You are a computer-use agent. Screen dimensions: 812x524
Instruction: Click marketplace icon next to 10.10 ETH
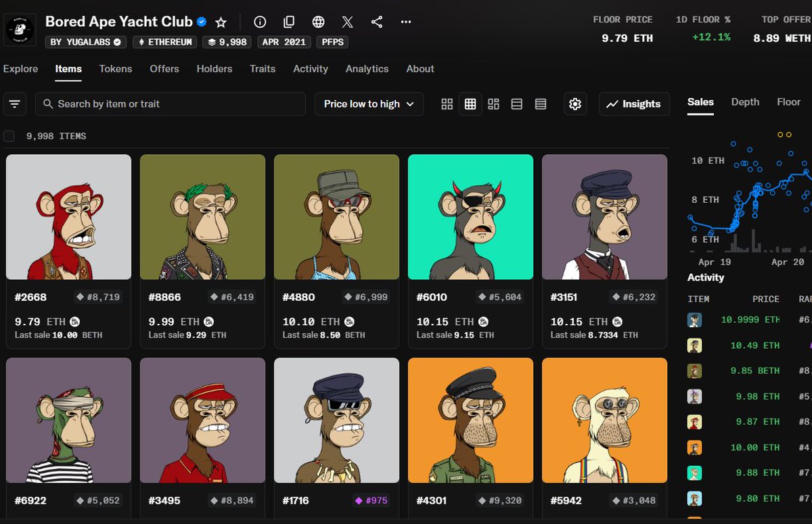tap(349, 322)
